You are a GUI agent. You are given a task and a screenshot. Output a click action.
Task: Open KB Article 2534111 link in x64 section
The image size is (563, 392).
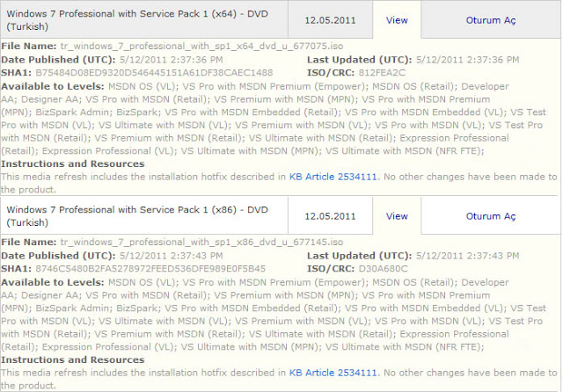click(333, 177)
